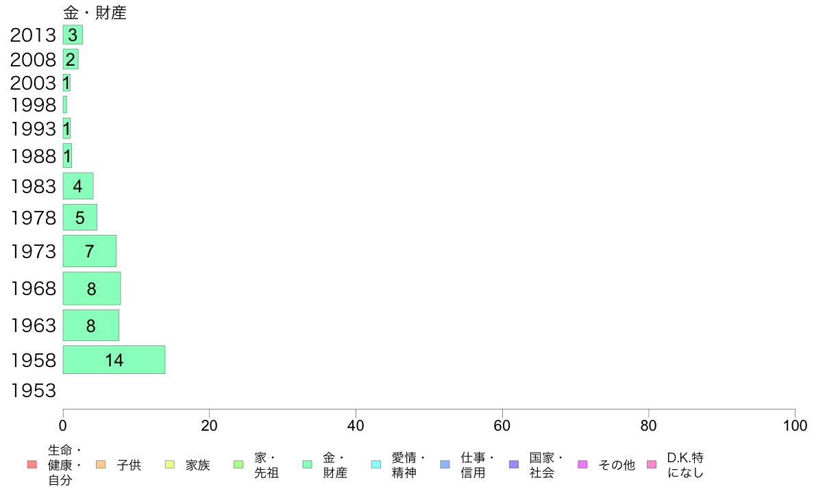Select the 1958 bar labeled 14
The height and width of the screenshot is (504, 814).
pos(114,360)
